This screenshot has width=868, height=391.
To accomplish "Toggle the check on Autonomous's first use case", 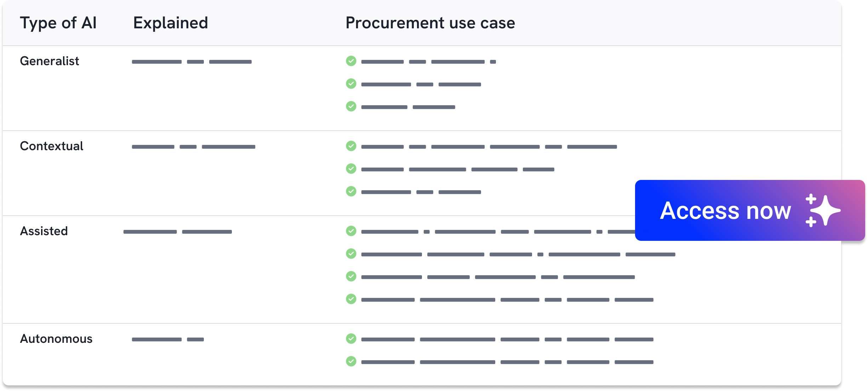I will pos(351,339).
